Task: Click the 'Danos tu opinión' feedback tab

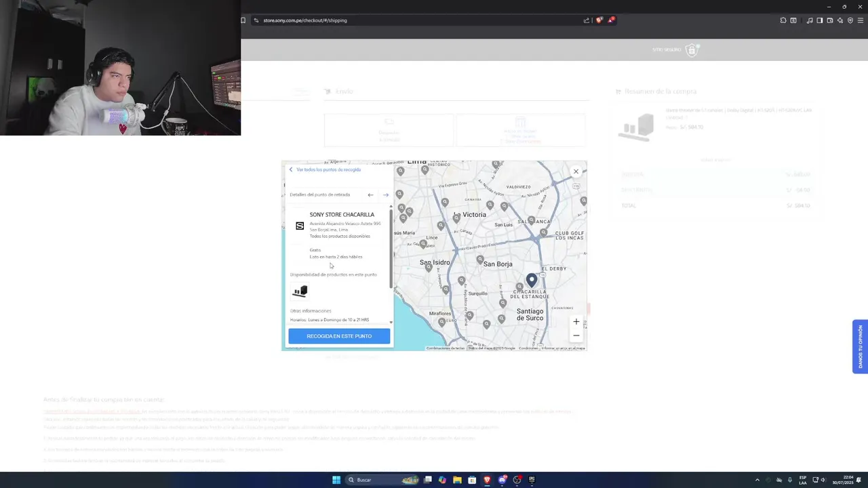Action: (x=861, y=346)
